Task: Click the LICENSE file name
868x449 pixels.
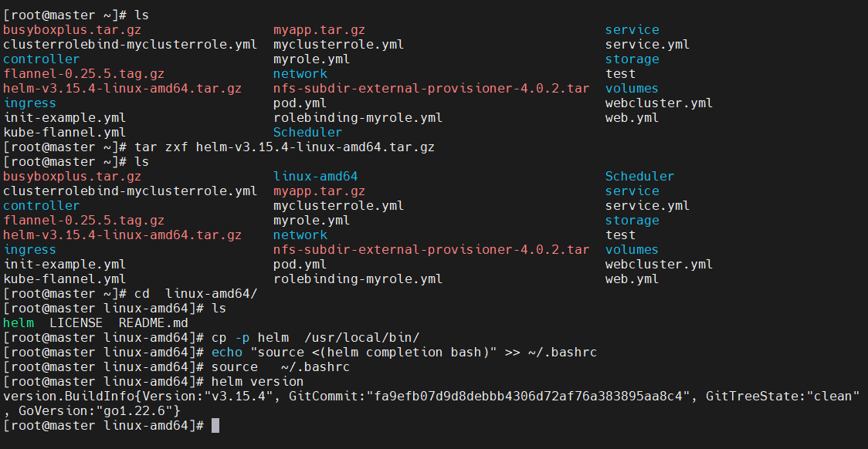Action: pos(76,323)
